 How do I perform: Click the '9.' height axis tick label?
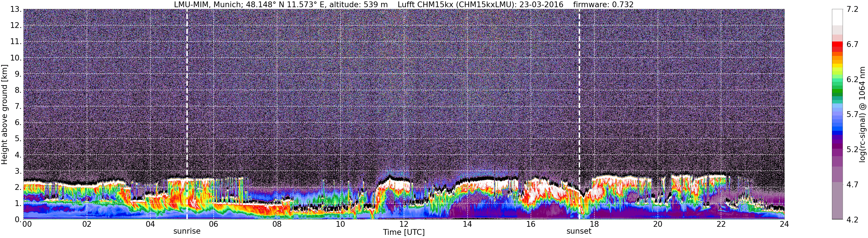point(18,74)
